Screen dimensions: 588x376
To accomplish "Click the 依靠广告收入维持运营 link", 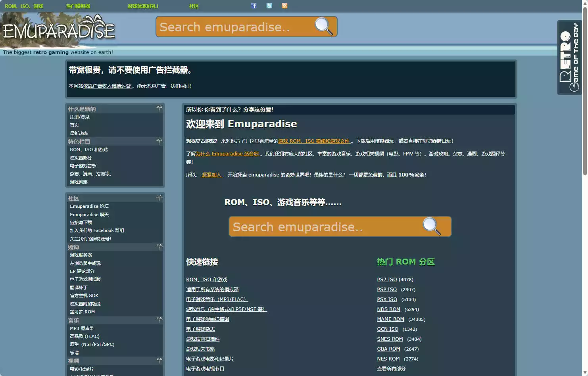I will (108, 86).
